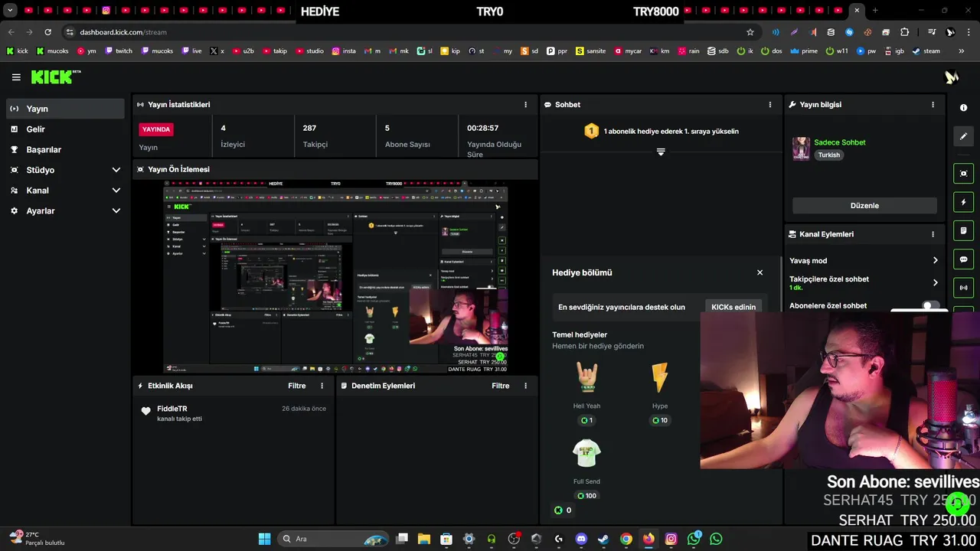Click the broadcast signal icon in right rail
This screenshot has height=551, width=980.
(x=963, y=288)
